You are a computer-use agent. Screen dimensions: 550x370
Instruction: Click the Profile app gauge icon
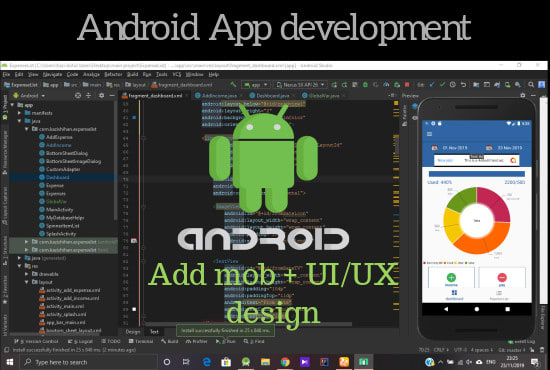386,85
